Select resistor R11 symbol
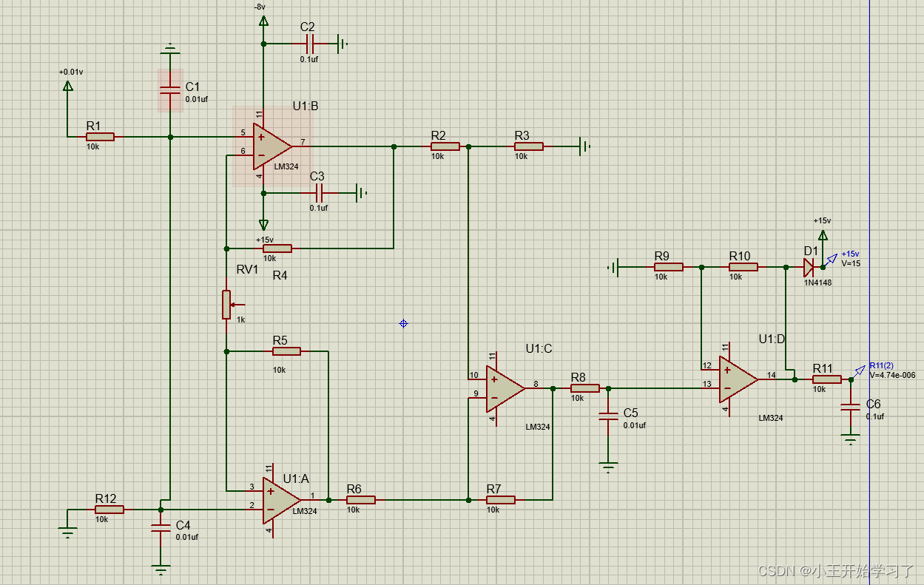The image size is (924, 585). [827, 379]
